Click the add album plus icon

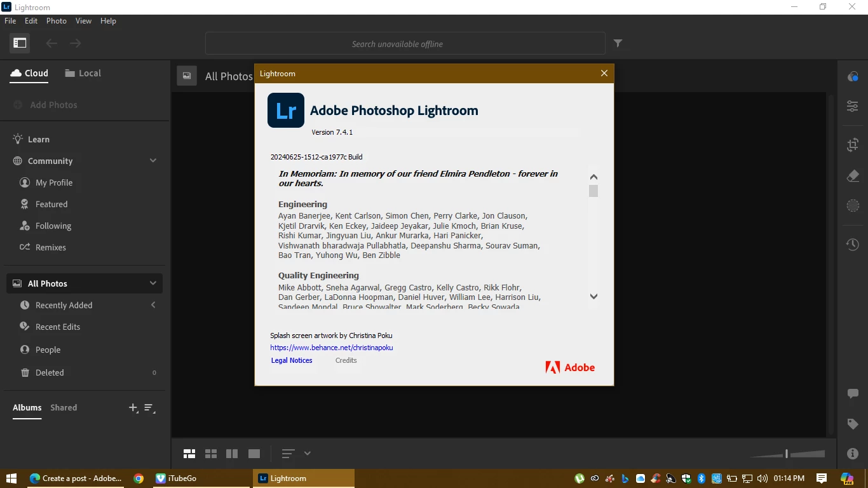133,408
